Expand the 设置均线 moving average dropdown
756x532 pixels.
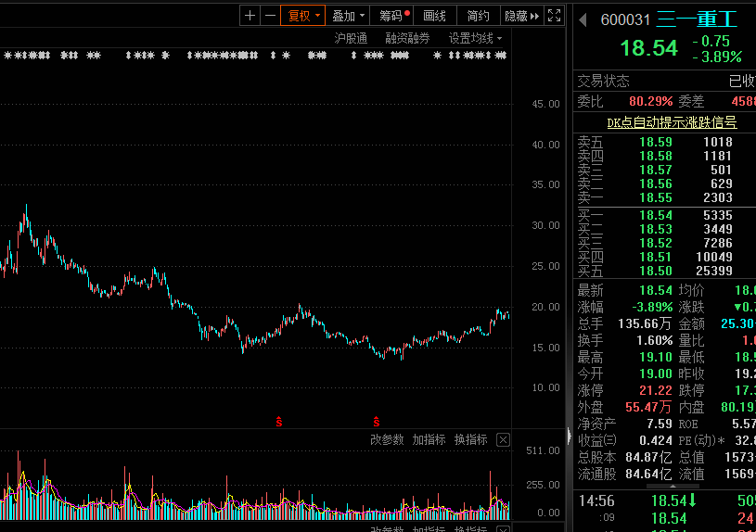[x=475, y=38]
